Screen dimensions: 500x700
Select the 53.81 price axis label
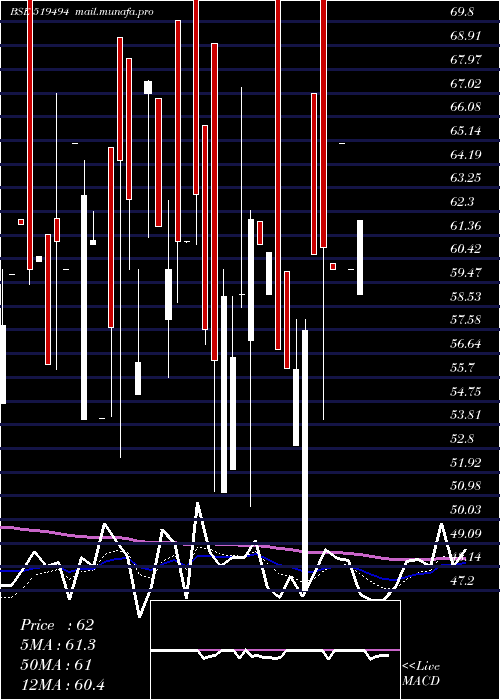click(466, 415)
